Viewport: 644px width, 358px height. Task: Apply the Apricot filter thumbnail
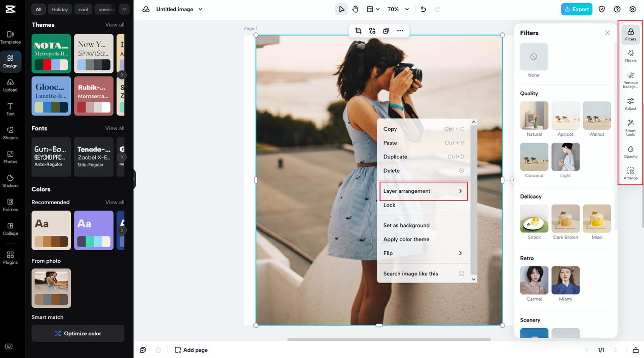(x=565, y=116)
